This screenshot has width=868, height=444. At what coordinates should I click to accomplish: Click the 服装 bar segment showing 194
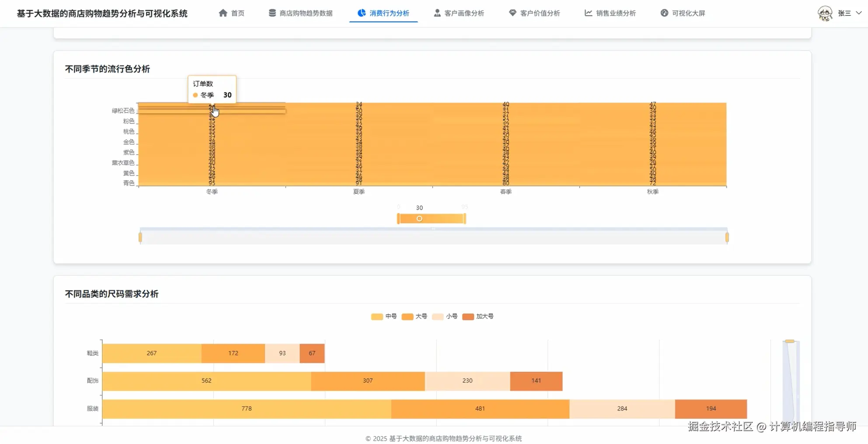711,409
